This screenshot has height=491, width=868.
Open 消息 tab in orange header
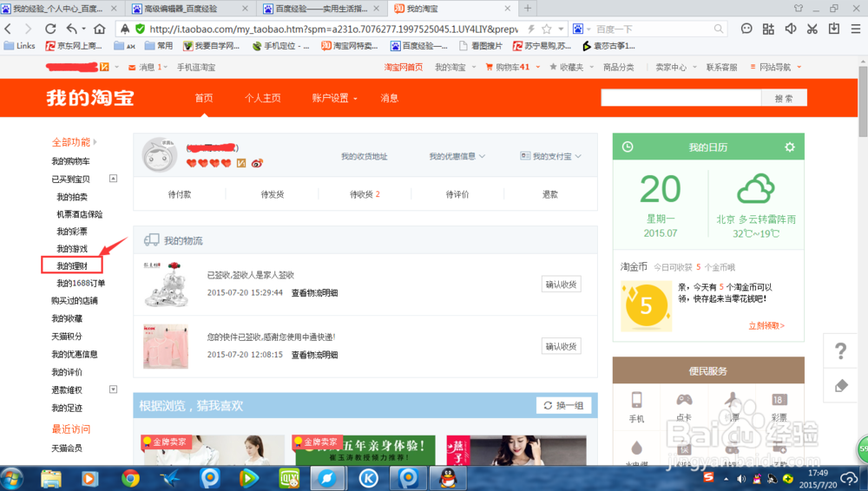(x=389, y=98)
